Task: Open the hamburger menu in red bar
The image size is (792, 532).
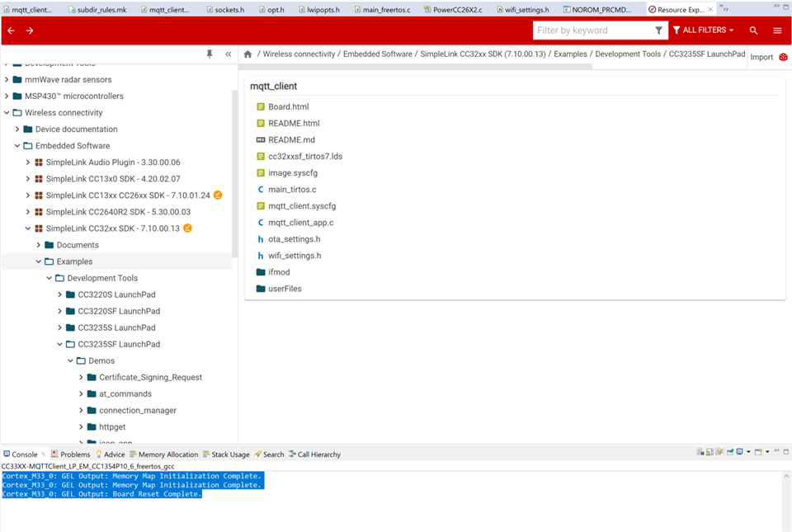Action: (x=777, y=31)
